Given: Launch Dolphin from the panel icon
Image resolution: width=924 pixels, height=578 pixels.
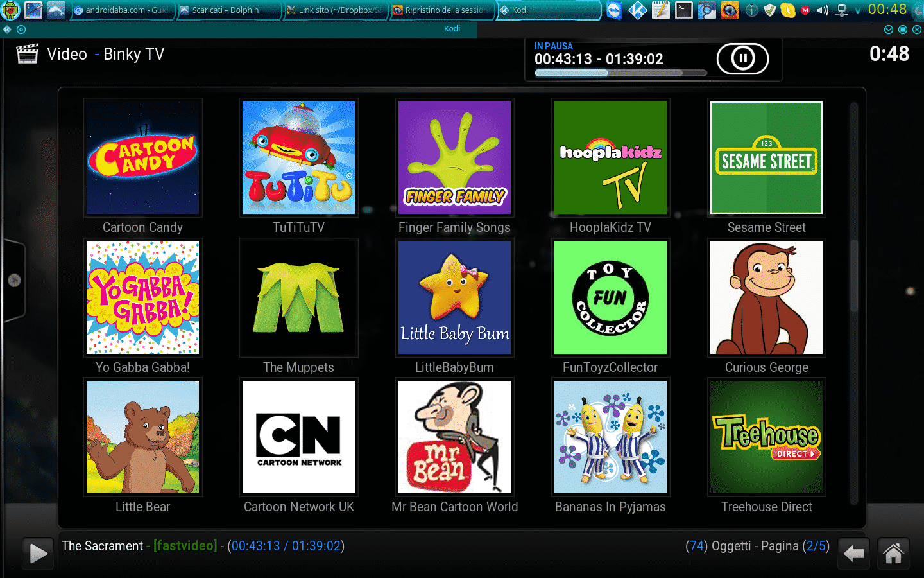Looking at the screenshot, I should point(56,10).
